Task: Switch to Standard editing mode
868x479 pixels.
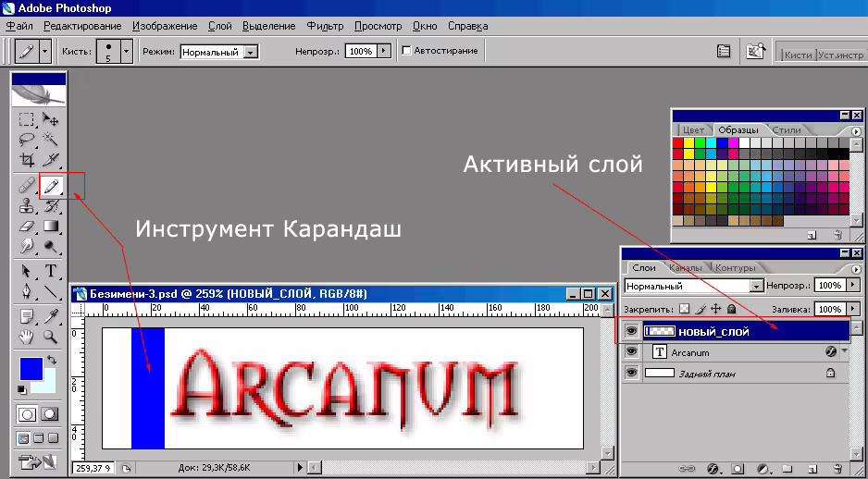Action: pos(28,413)
